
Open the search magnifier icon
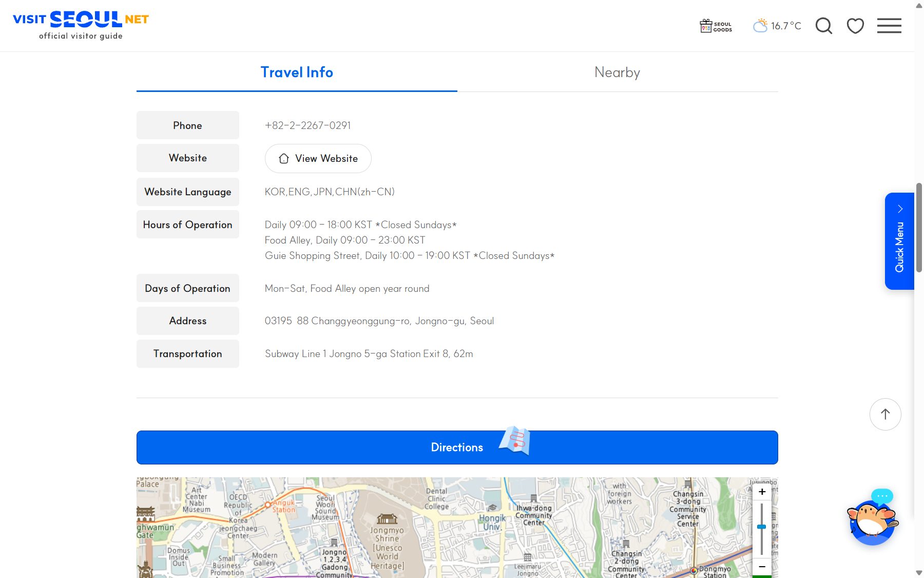(x=824, y=26)
